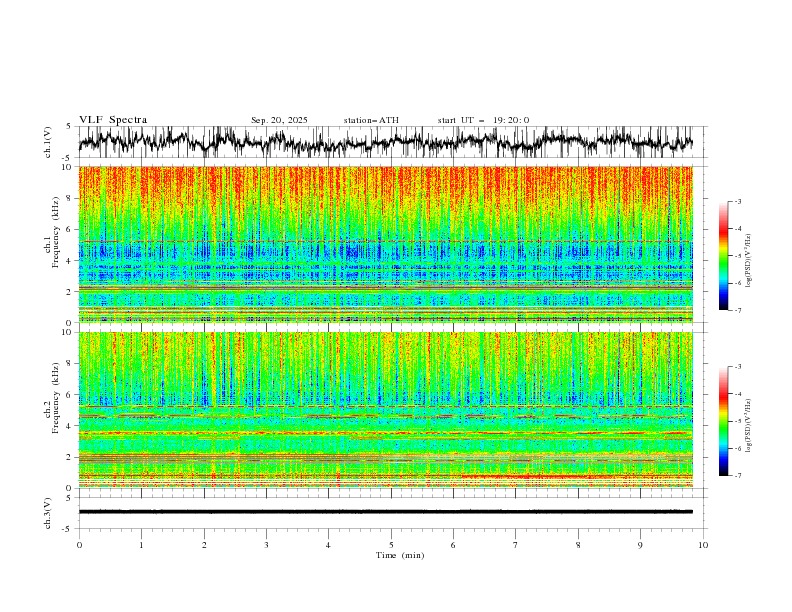Click time tick label '2' on the x-axis
Viewport: 792px width, 612px height.
(x=204, y=545)
